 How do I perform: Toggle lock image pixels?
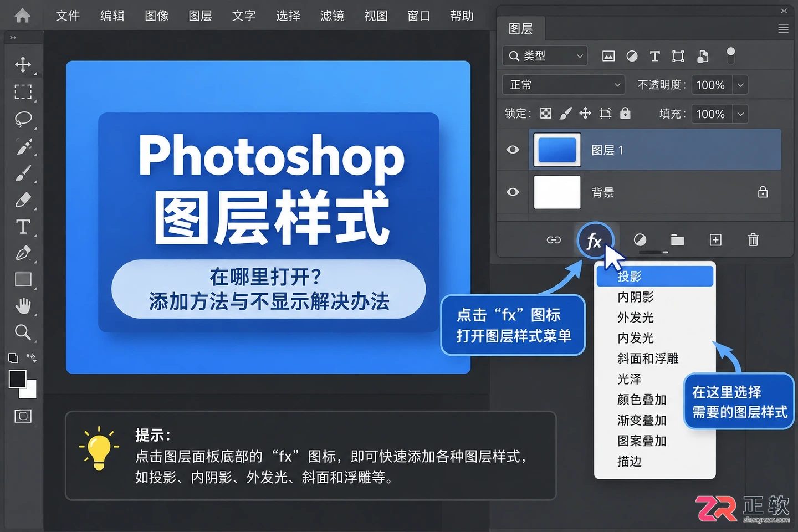[x=566, y=114]
